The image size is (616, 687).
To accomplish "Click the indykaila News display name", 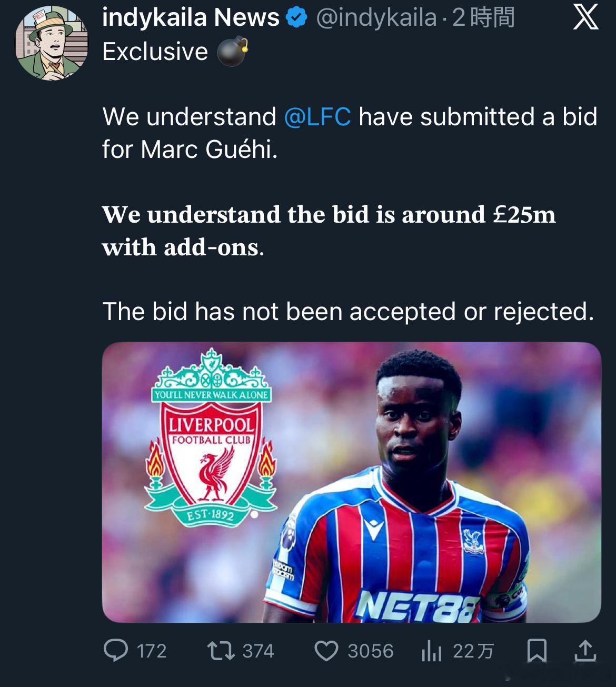I will pos(191,18).
